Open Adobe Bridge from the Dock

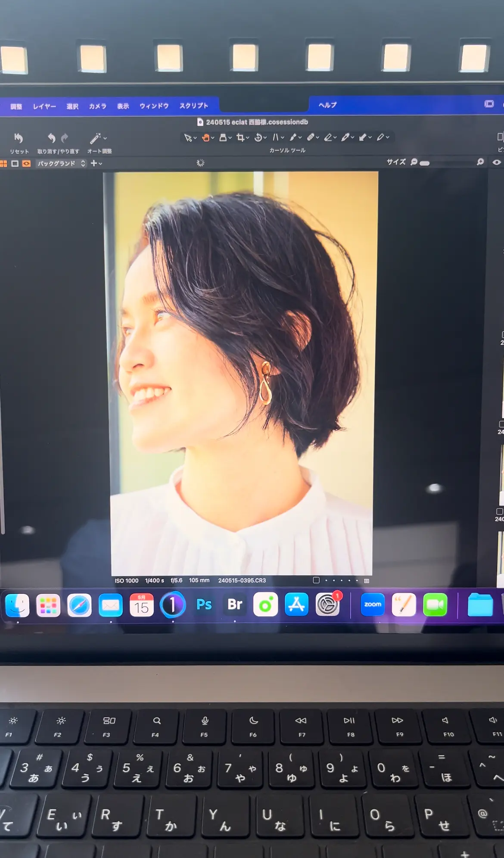(x=235, y=605)
